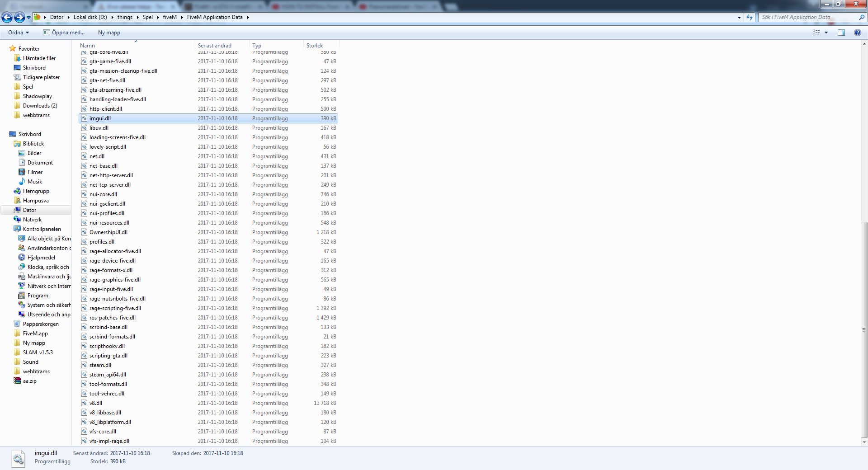The image size is (868, 470).
Task: Go back with the Back arrow button
Action: pyautogui.click(x=7, y=17)
